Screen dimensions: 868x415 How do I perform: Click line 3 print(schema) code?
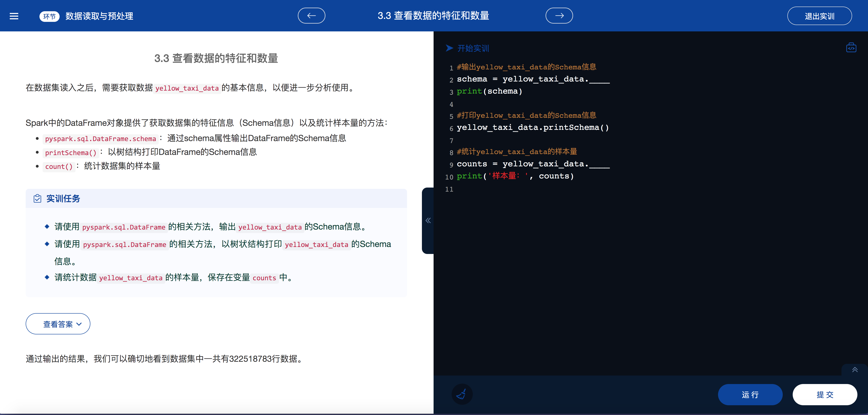click(490, 91)
